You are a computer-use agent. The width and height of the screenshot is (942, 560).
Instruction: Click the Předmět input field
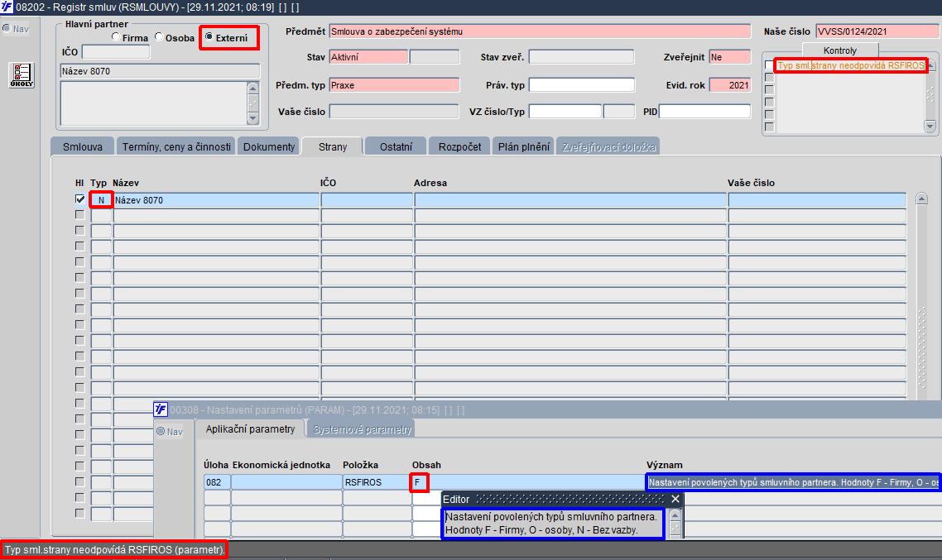(540, 31)
